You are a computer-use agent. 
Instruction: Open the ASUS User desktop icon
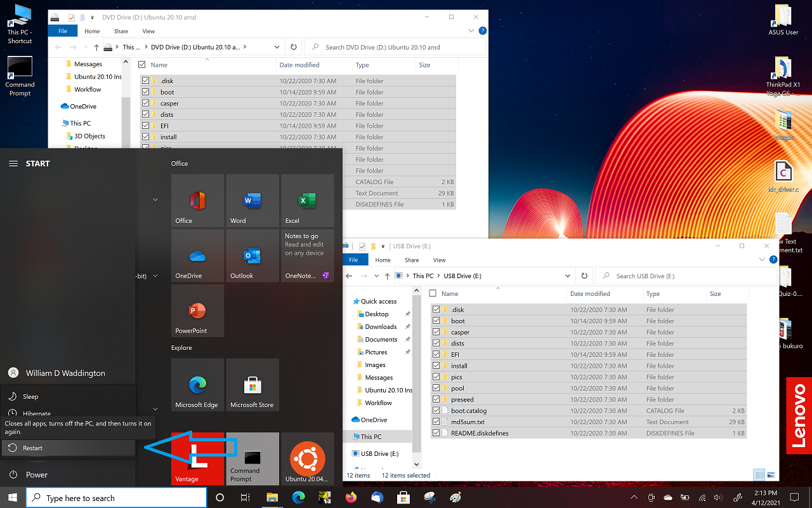pyautogui.click(x=783, y=19)
